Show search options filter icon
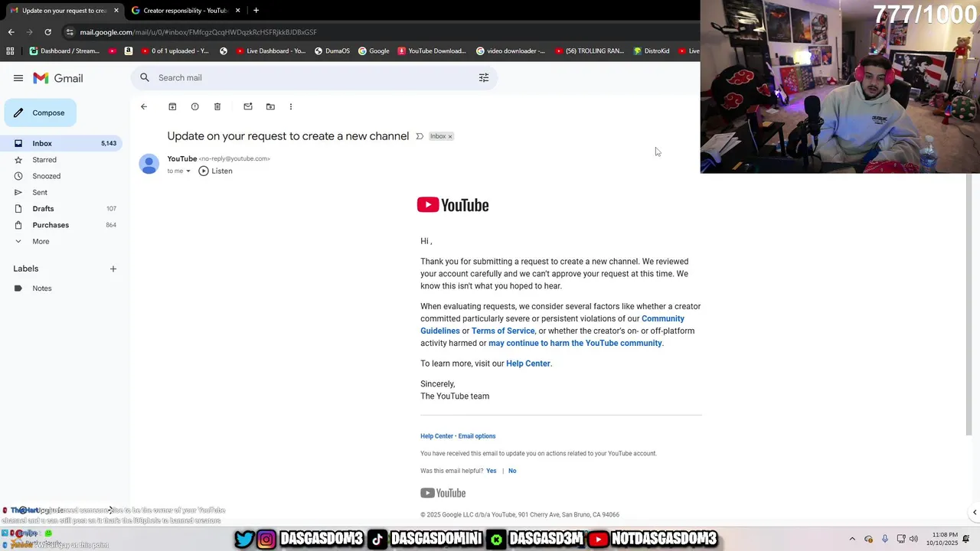980x551 pixels. 484,77
